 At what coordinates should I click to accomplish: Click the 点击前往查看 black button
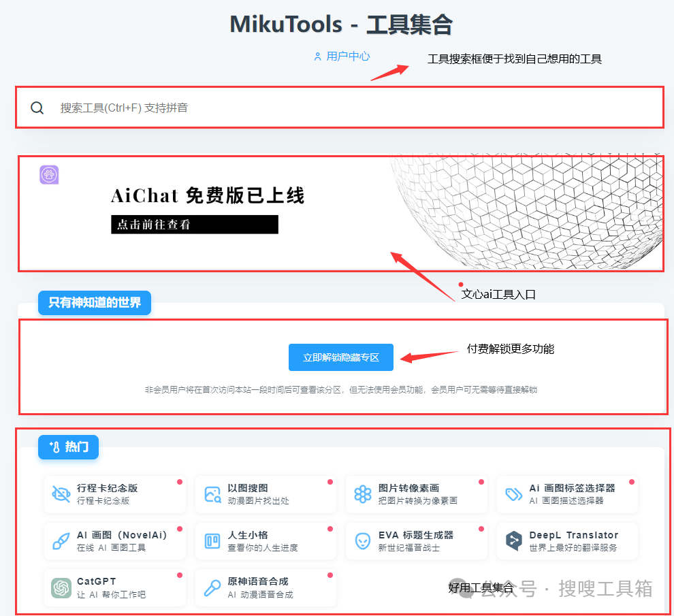[x=195, y=225]
